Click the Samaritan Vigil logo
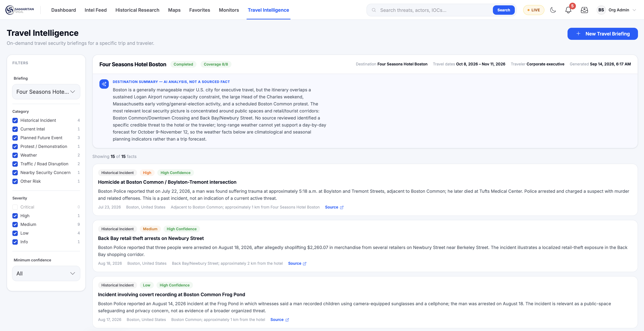This screenshot has width=644, height=331. click(x=20, y=10)
